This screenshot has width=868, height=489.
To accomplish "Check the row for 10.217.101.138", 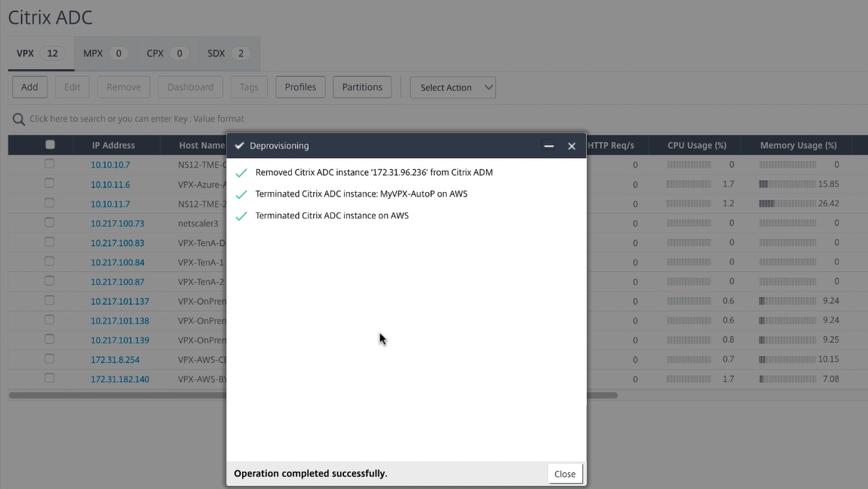I will click(x=49, y=320).
